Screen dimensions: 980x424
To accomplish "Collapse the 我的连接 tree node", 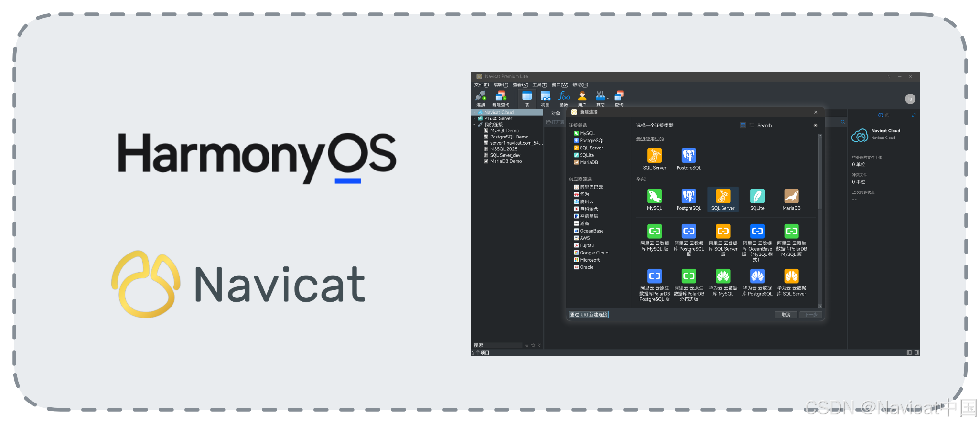I will click(x=474, y=125).
